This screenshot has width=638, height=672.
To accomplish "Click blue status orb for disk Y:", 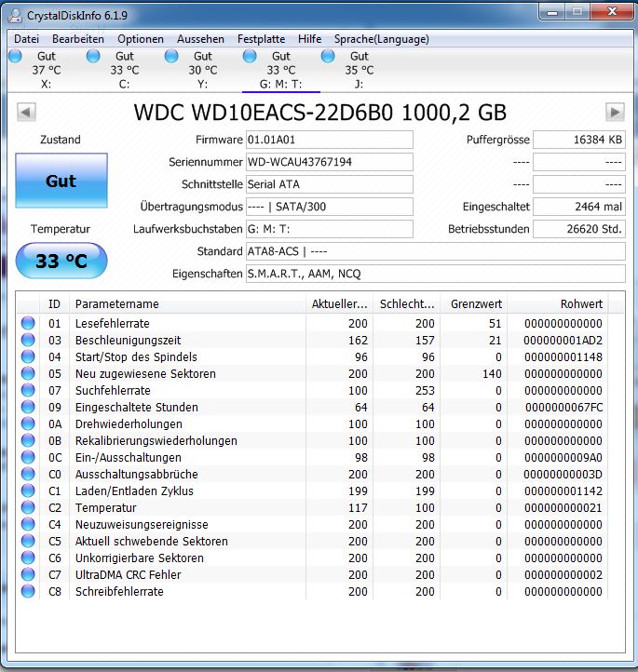I will (171, 56).
